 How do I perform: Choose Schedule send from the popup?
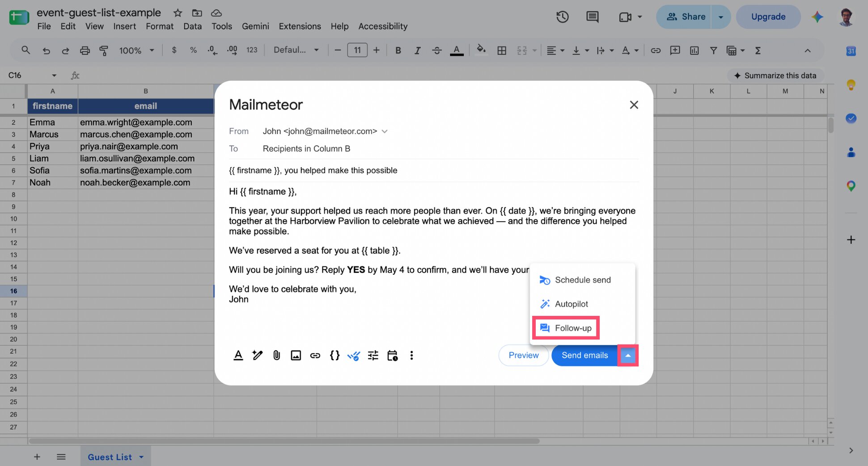[x=576, y=280]
